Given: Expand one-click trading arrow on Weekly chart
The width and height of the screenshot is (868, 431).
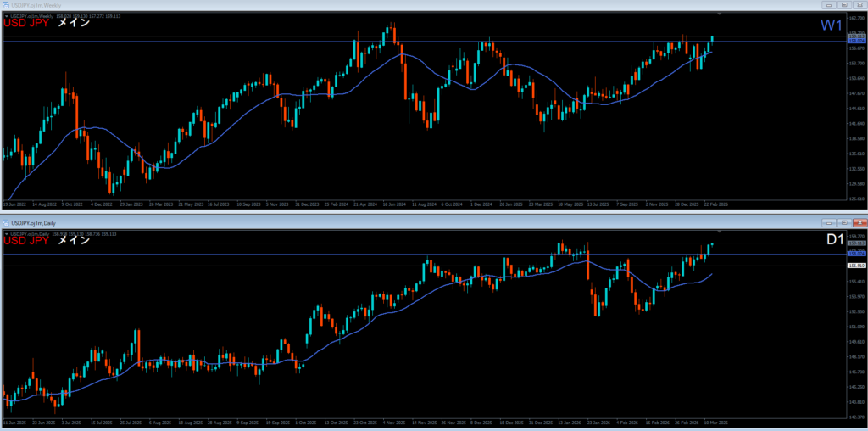Looking at the screenshot, I should (x=7, y=16).
